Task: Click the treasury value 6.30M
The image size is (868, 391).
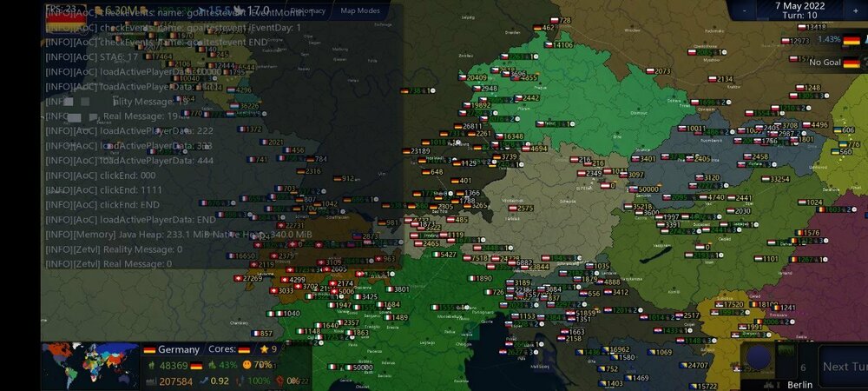Action: coord(122,10)
